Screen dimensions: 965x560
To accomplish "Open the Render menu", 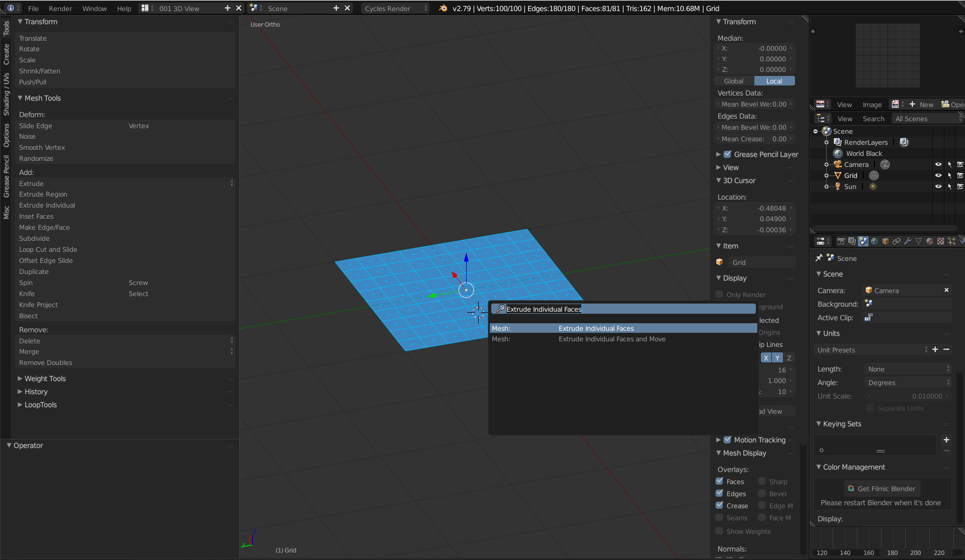I will (x=60, y=9).
